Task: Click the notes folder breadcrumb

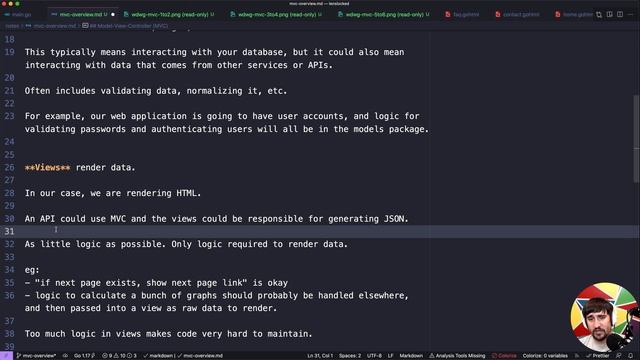Action: tap(12, 26)
